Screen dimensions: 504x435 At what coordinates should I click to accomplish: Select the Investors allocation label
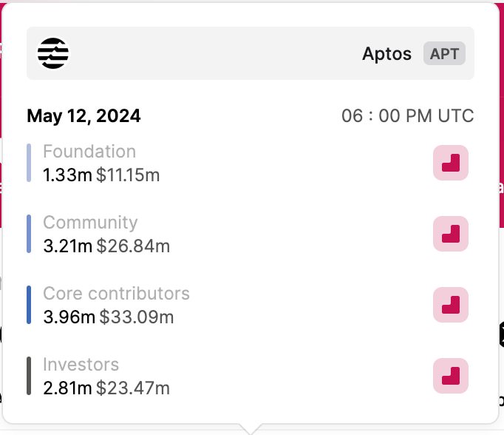pyautogui.click(x=81, y=365)
